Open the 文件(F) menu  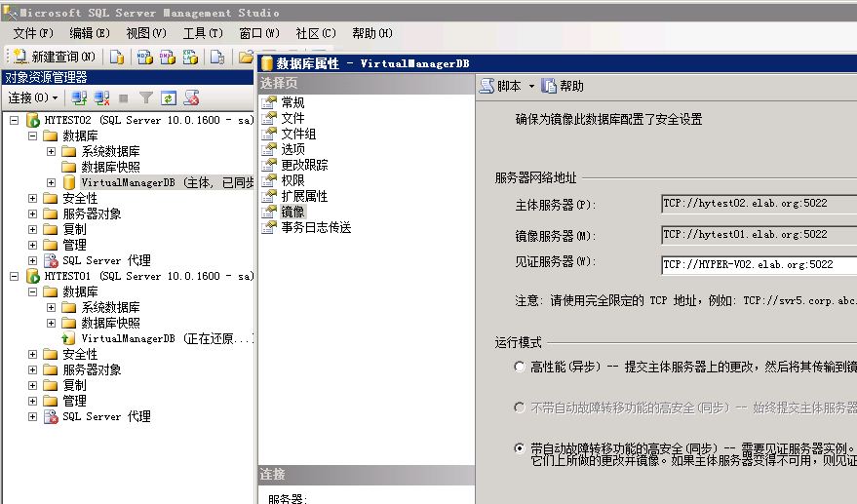[x=33, y=33]
